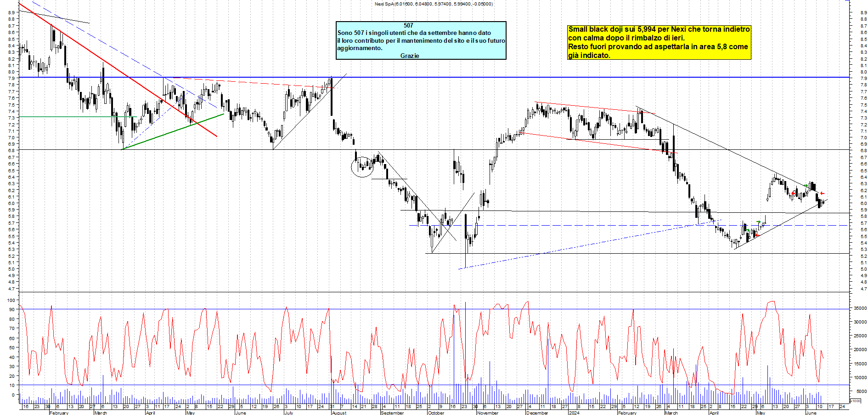Click the '2024' year label on time axis
The width and height of the screenshot is (868, 415).
click(x=574, y=413)
